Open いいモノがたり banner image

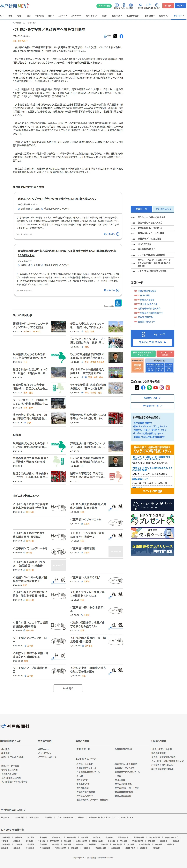pos(152,505)
